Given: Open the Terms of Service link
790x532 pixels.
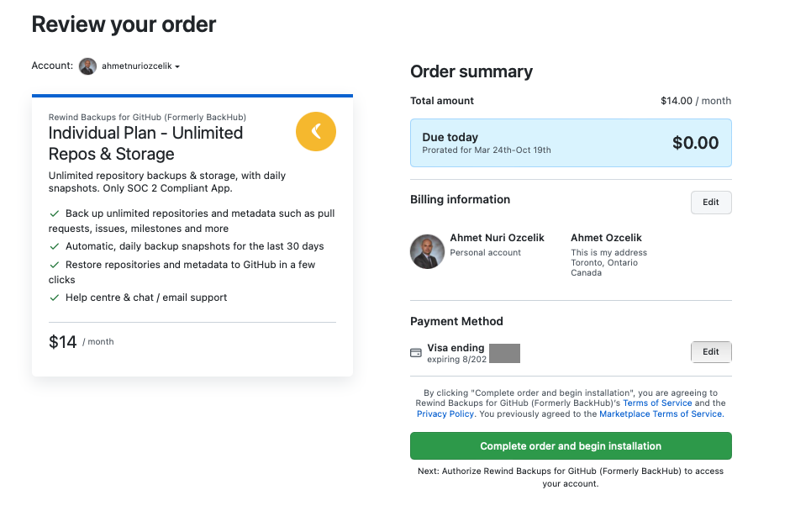Looking at the screenshot, I should click(x=657, y=403).
